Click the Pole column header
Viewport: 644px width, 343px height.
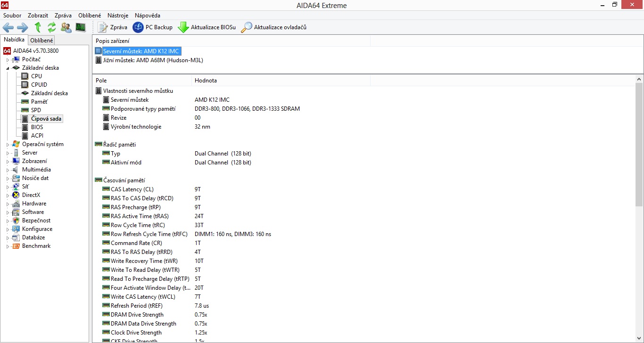142,81
